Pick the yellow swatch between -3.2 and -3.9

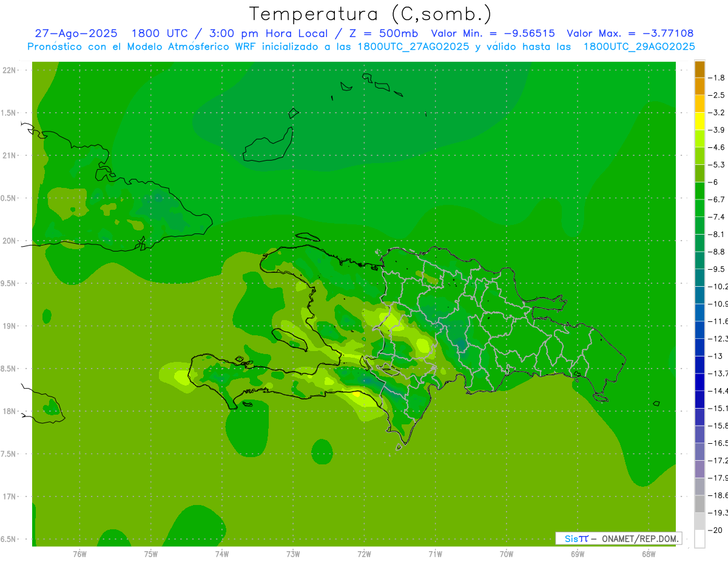699,121
